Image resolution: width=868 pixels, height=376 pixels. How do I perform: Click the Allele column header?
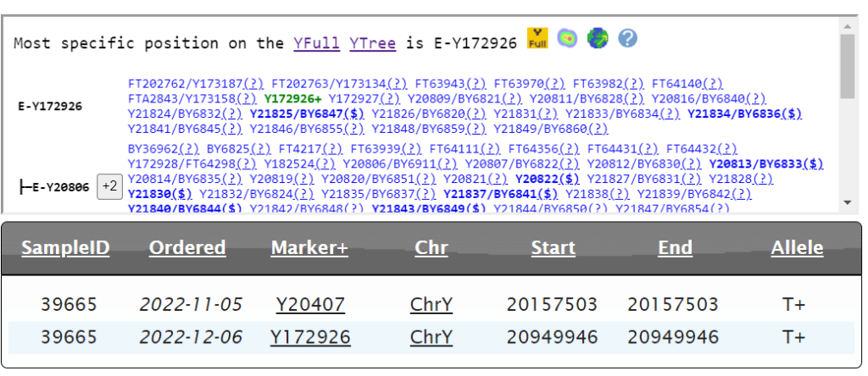coord(797,248)
